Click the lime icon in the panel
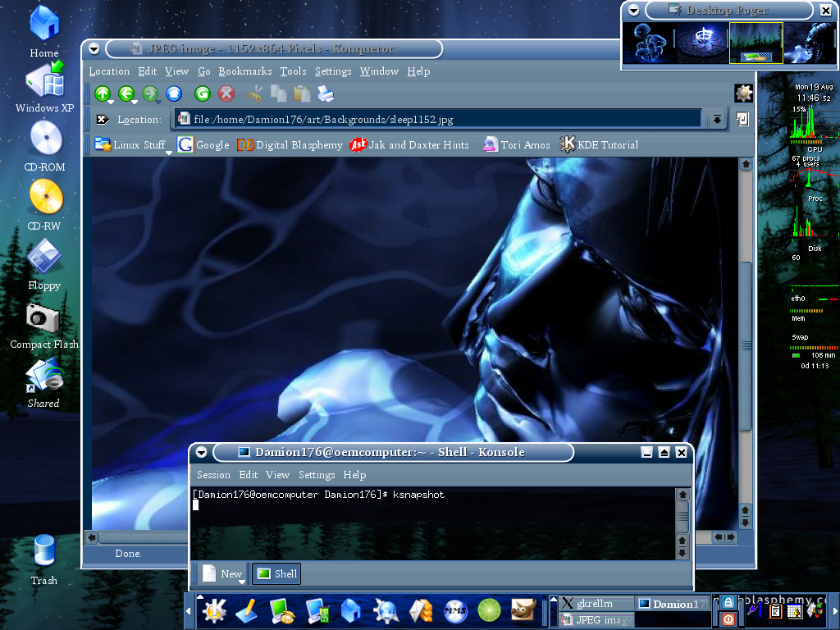Viewport: 840px width, 630px height. (x=489, y=610)
